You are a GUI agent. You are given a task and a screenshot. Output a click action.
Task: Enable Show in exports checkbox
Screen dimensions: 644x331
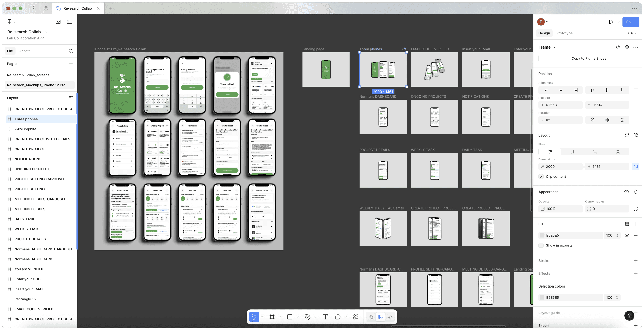coord(541,245)
